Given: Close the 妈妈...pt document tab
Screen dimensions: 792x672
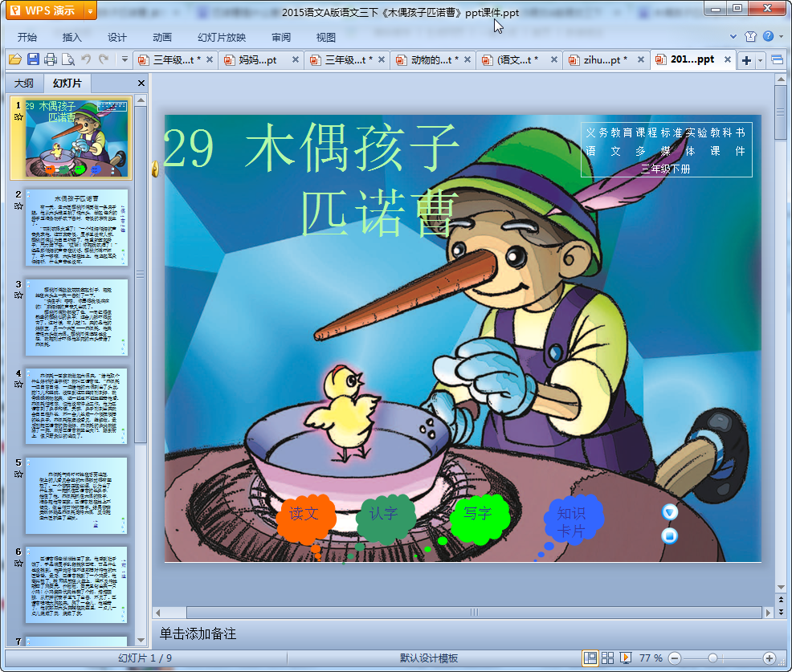Looking at the screenshot, I should (296, 59).
